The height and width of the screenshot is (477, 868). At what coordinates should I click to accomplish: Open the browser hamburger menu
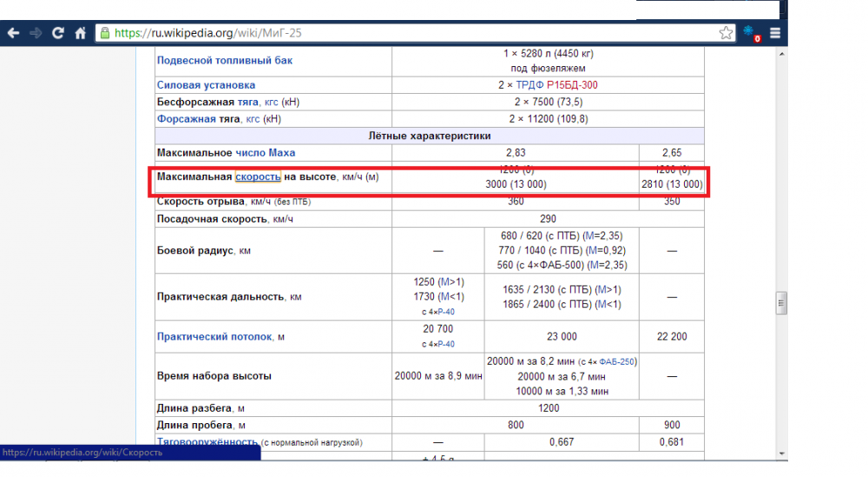coord(775,33)
